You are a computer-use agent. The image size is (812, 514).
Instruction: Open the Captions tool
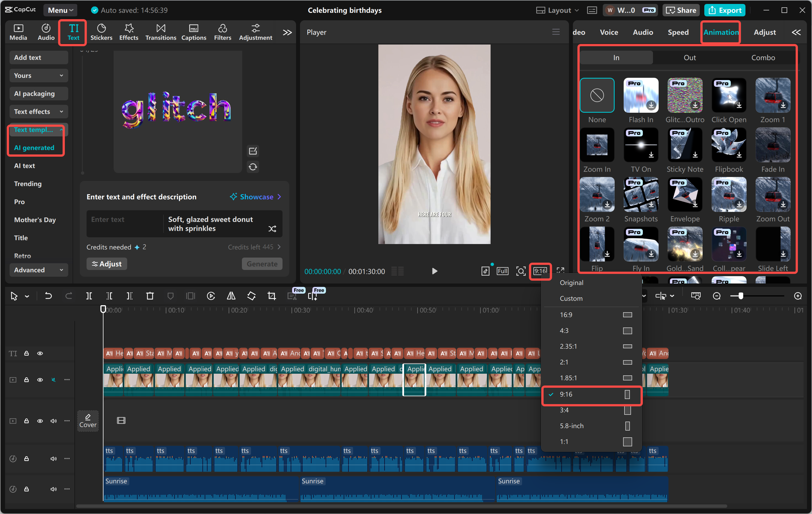click(x=194, y=32)
